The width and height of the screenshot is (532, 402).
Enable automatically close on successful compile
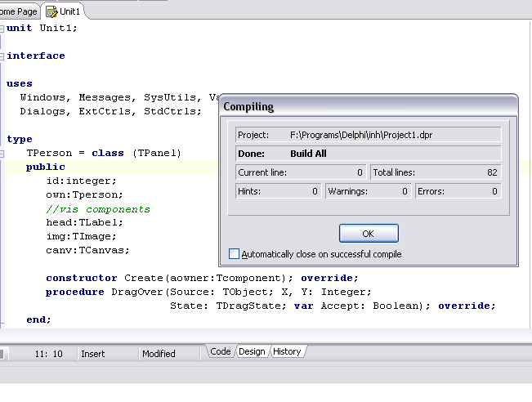coord(235,254)
